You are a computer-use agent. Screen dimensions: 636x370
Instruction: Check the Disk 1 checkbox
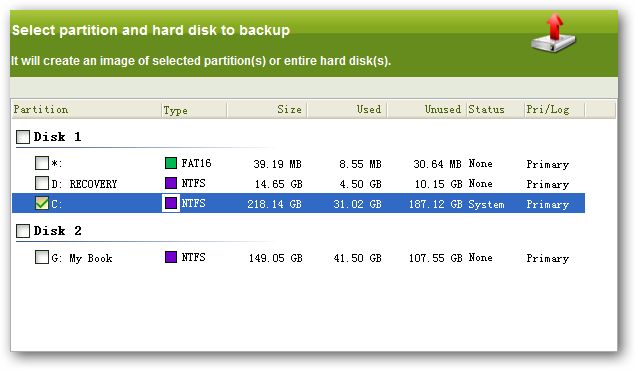[x=23, y=137]
